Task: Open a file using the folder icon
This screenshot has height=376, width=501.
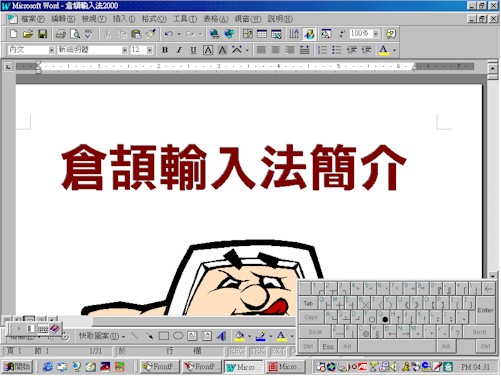Action: (28, 34)
